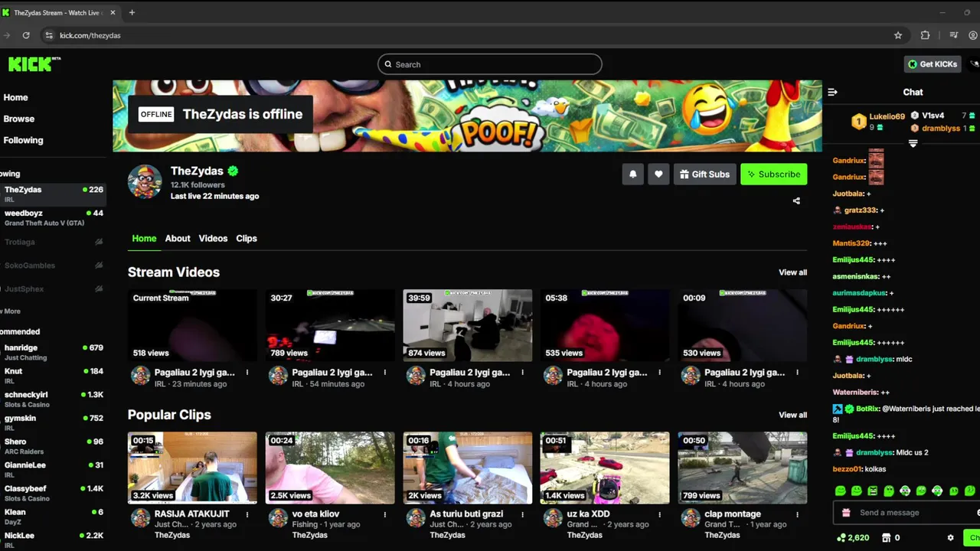Switch to the Videos tab

pos(213,239)
